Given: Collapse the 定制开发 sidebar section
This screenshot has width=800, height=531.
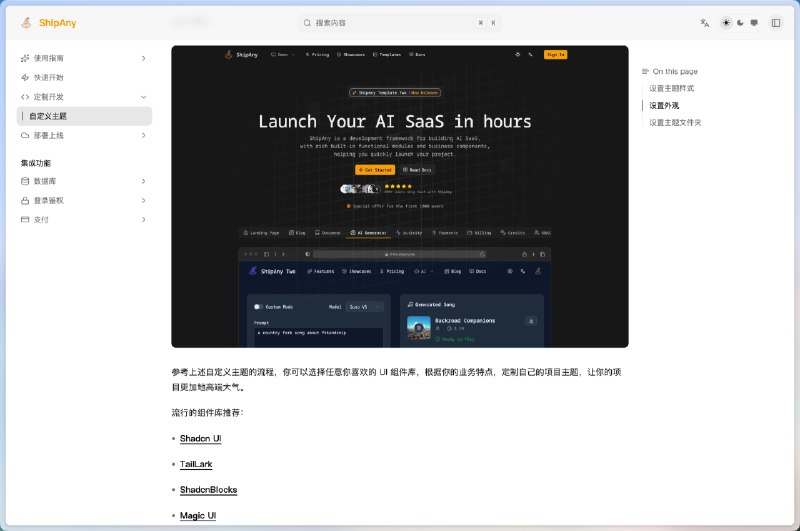Looking at the screenshot, I should click(143, 97).
